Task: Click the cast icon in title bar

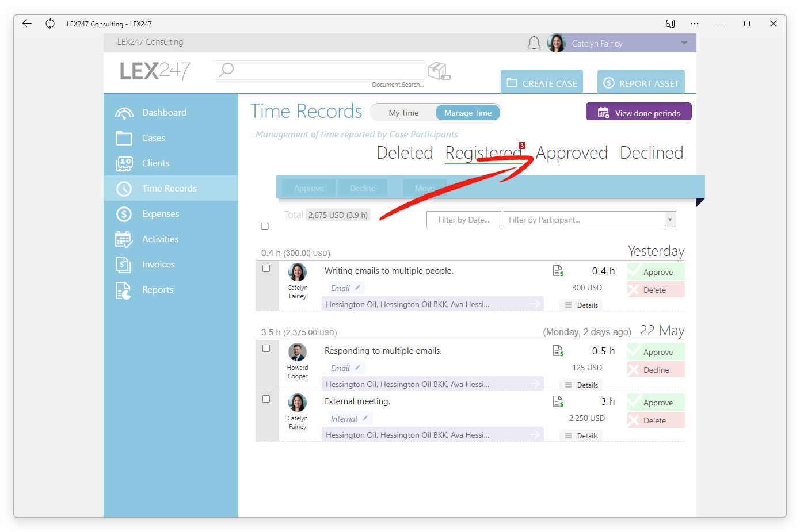Action: 670,24
